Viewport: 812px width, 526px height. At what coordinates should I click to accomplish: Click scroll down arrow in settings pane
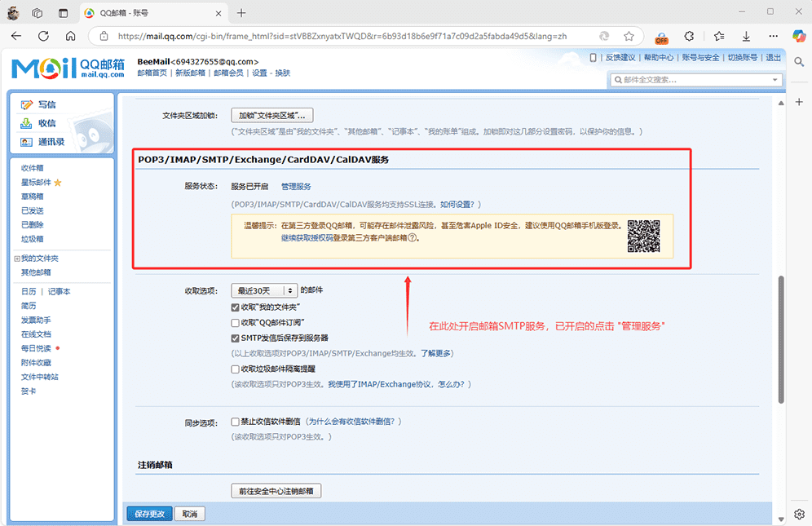(x=781, y=519)
